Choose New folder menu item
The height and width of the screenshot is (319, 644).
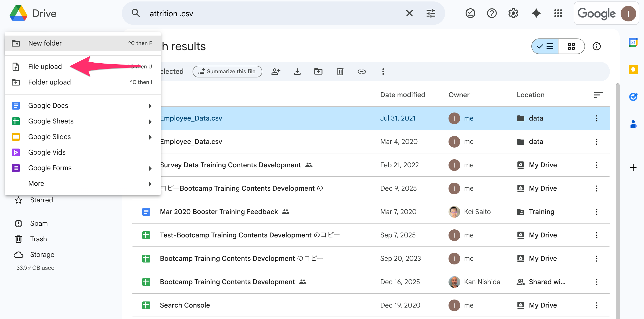[x=45, y=43]
